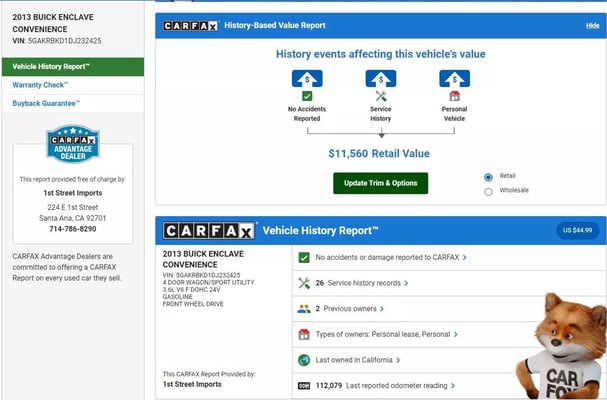
Task: Click the Service History value arrow icon
Action: point(381,79)
